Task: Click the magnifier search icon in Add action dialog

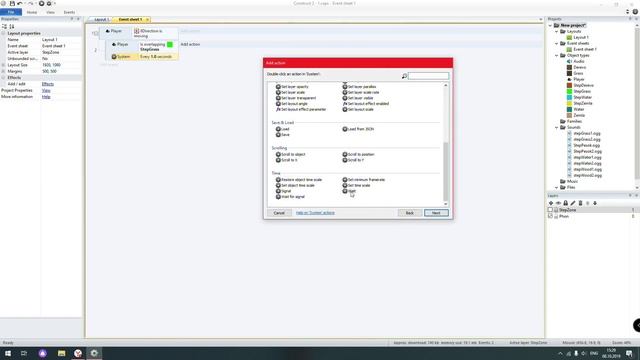Action: 404,76
